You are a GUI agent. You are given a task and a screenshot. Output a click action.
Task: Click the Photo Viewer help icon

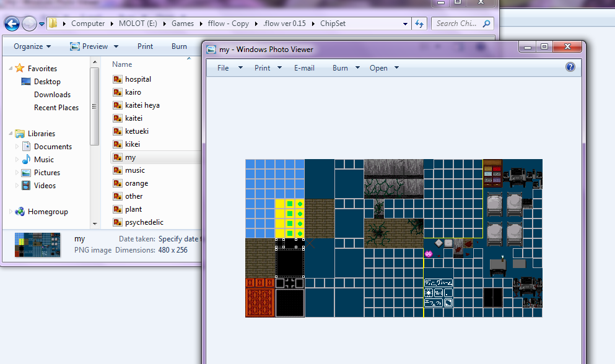[570, 67]
